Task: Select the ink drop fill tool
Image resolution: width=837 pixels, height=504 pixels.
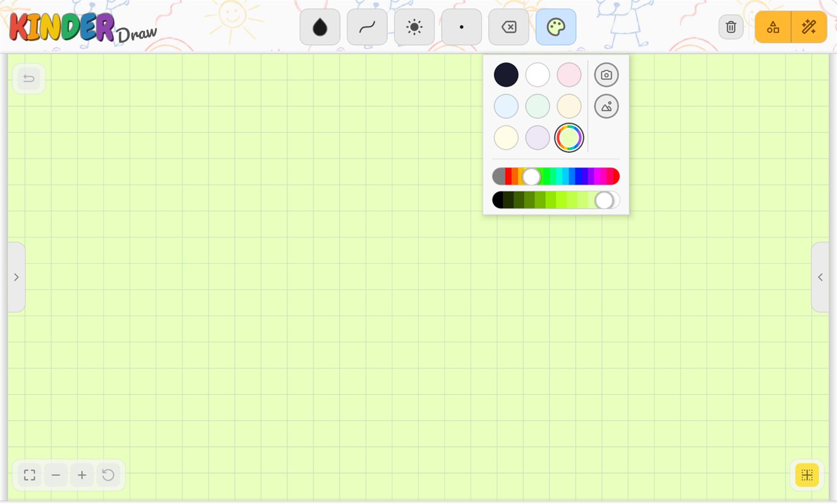Action: point(320,27)
